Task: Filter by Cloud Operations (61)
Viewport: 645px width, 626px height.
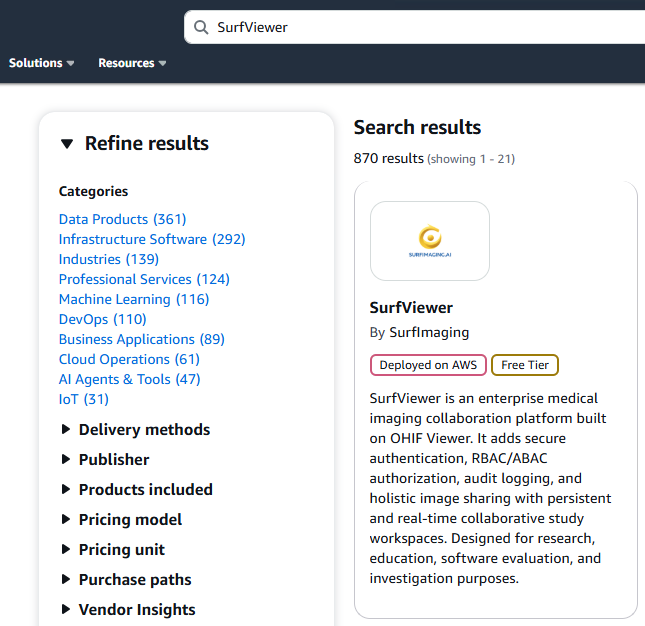Action: tap(130, 359)
